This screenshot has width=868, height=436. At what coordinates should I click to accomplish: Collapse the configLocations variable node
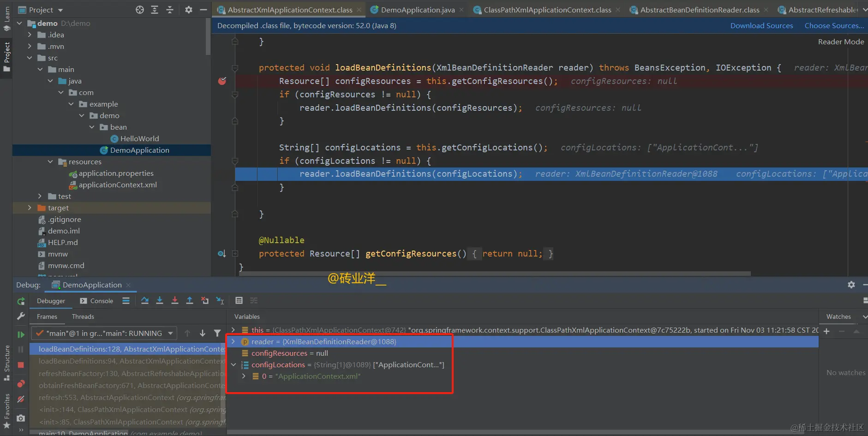[x=233, y=364]
